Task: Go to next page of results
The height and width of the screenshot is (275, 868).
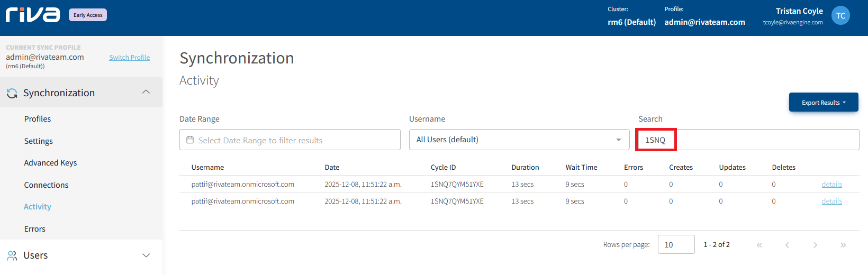Action: point(815,245)
